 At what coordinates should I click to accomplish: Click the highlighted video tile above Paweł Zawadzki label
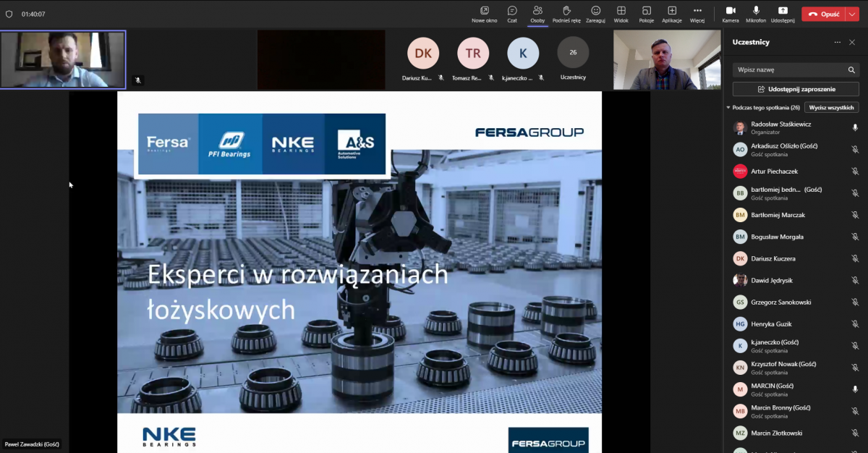pos(63,59)
